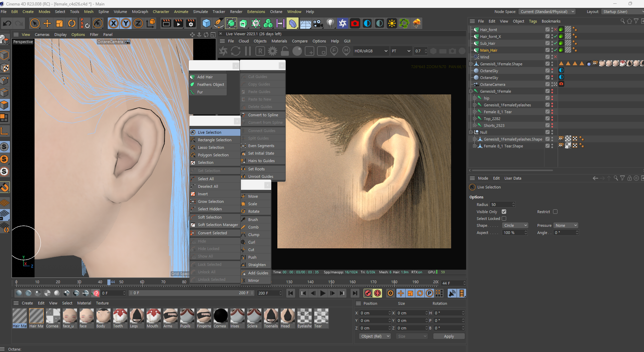Choose Rectangle Selection in hair selection menu
The height and width of the screenshot is (352, 644).
pyautogui.click(x=215, y=140)
